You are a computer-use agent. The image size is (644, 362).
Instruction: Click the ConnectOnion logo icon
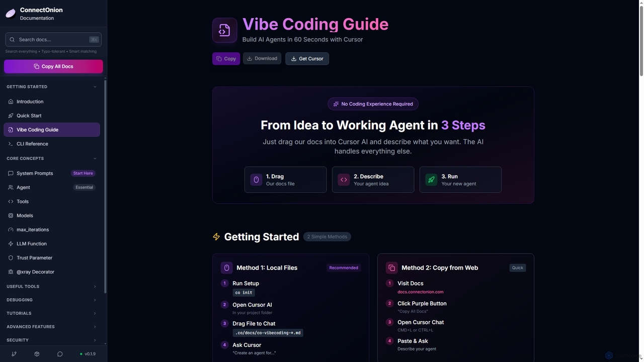click(x=10, y=14)
